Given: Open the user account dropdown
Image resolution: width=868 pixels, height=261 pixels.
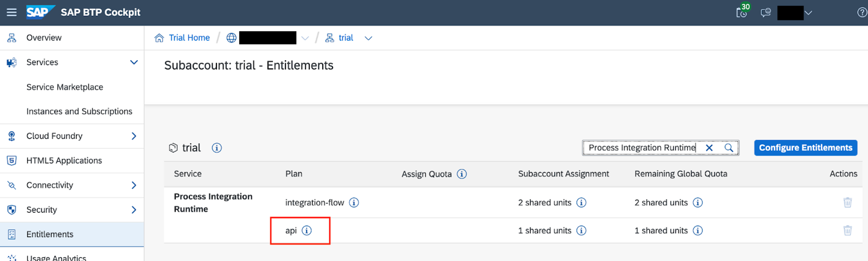Looking at the screenshot, I should click(808, 13).
